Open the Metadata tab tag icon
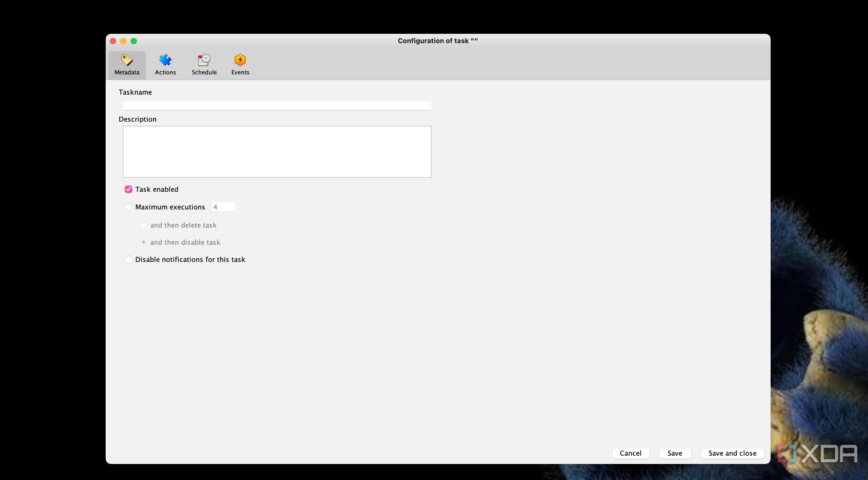 tap(127, 65)
